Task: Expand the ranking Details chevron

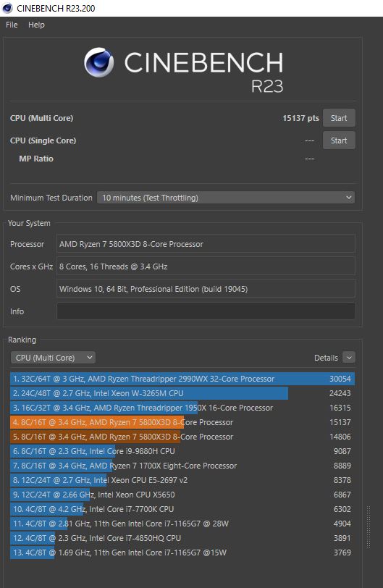Action: coord(349,358)
